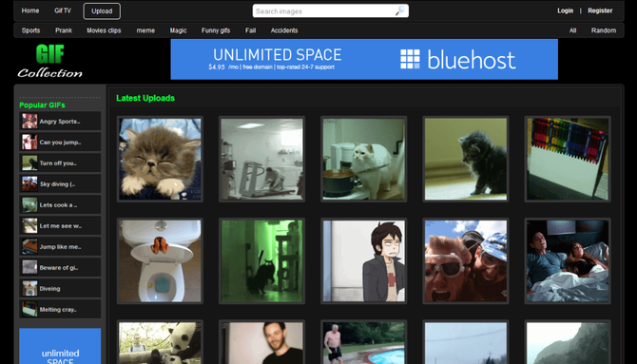Select the Prank category
Viewport: 637px width, 364px height.
[64, 30]
